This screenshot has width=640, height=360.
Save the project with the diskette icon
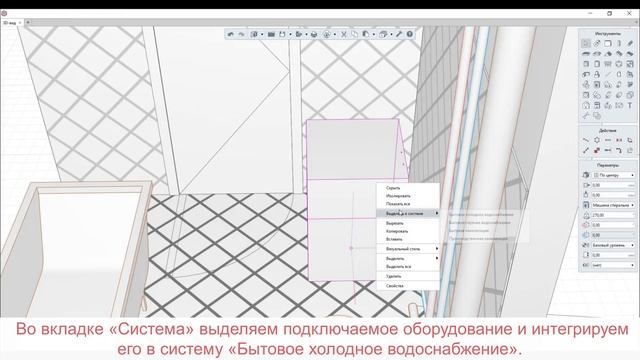(282, 34)
